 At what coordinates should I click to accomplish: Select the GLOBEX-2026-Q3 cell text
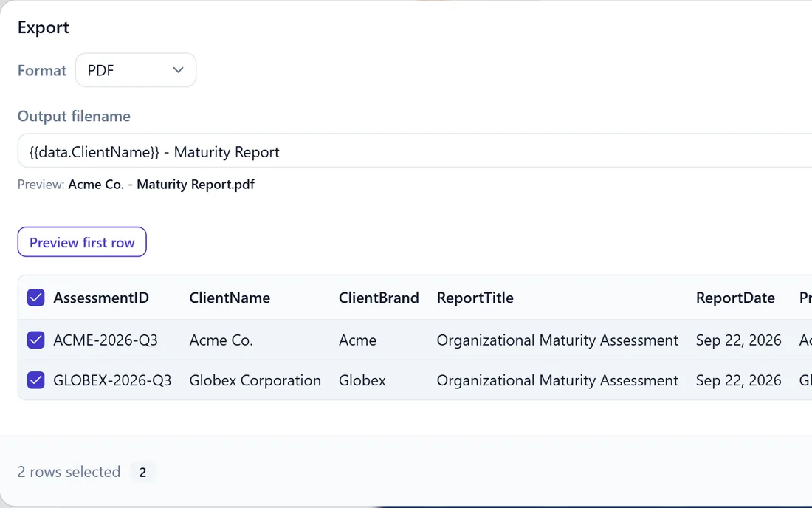112,380
